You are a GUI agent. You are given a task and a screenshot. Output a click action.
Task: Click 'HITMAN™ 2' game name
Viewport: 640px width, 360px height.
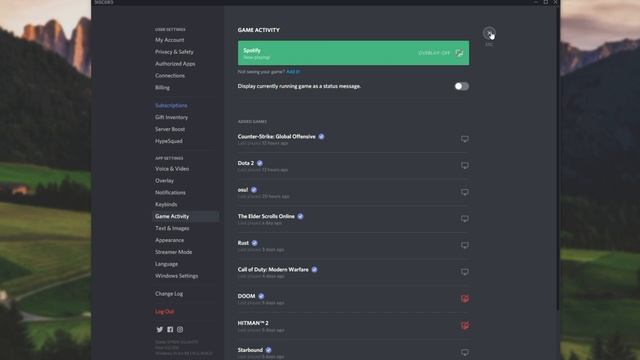point(253,323)
